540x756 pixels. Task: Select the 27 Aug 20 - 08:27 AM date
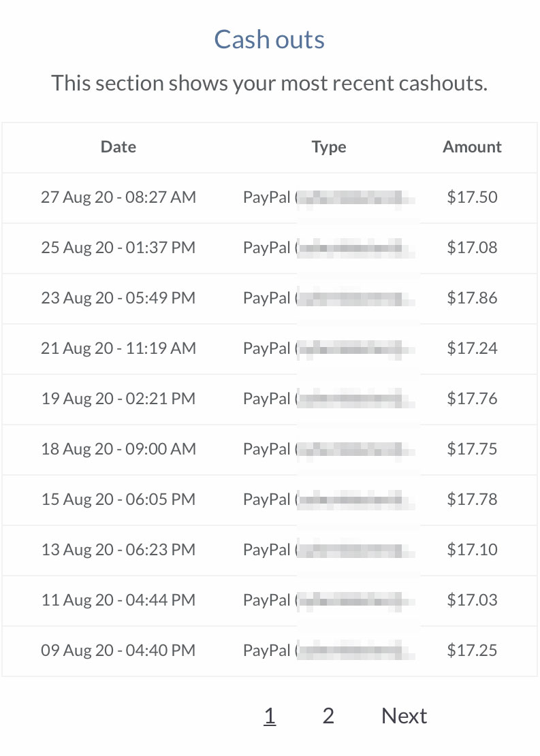(118, 197)
